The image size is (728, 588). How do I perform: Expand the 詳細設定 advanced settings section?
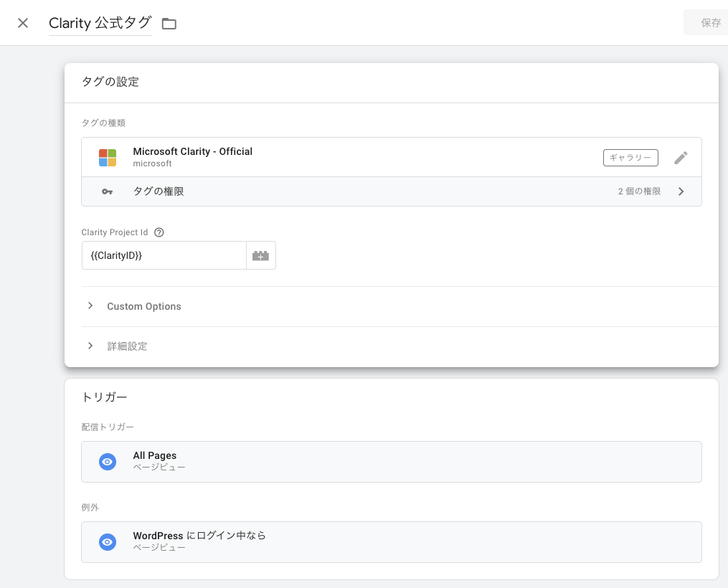[127, 346]
